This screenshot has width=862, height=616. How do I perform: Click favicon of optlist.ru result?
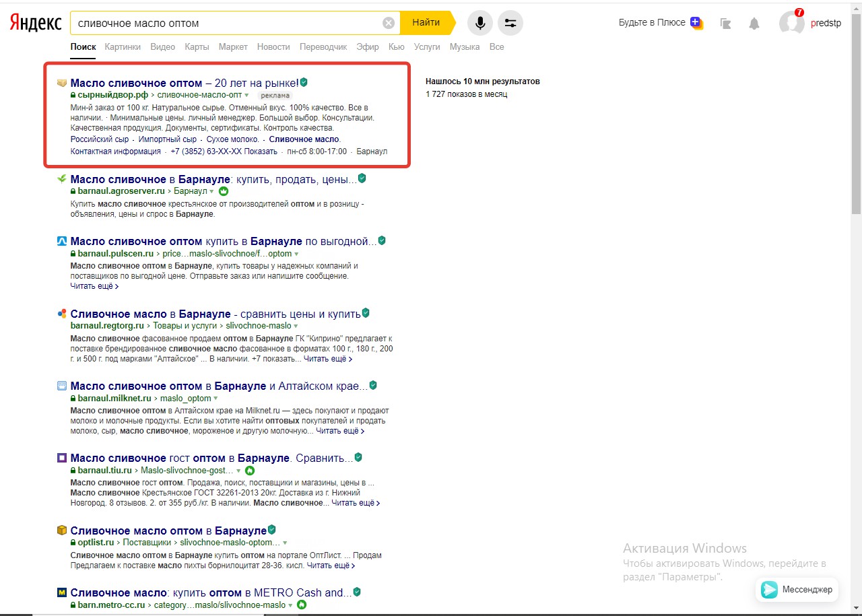(62, 531)
